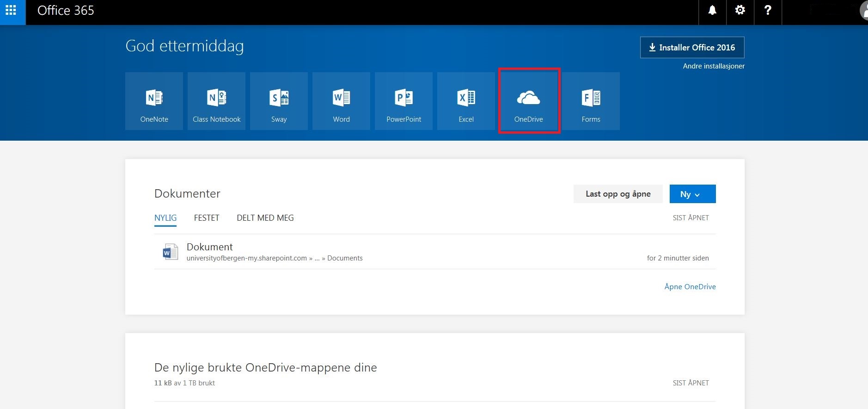Switch to the FESTET tab
Screen dimensions: 868x409
click(x=207, y=218)
